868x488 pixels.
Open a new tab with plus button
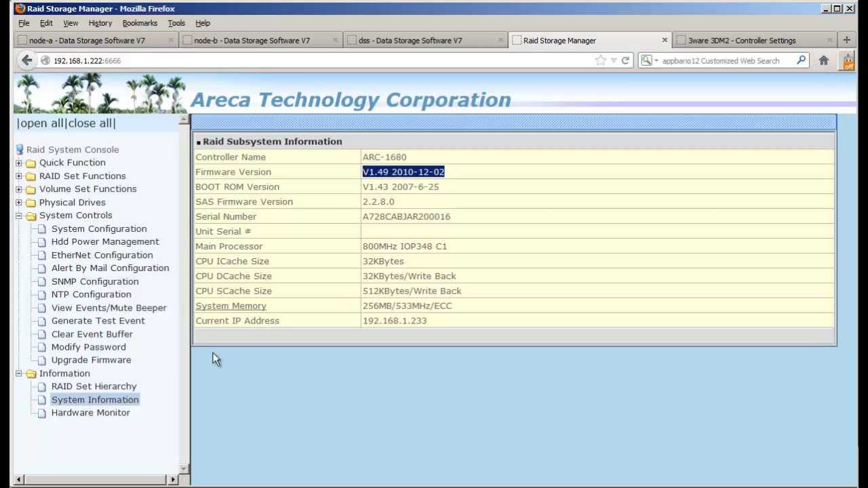[846, 40]
